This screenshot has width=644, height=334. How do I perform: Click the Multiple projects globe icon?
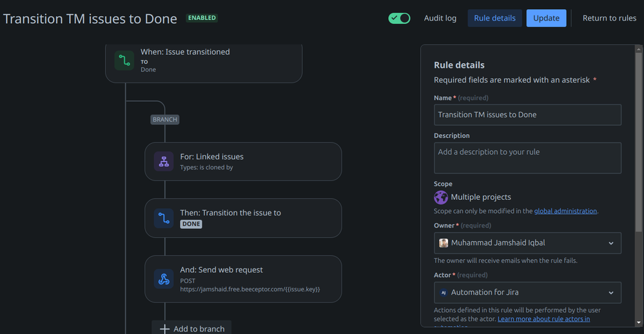coord(441,197)
